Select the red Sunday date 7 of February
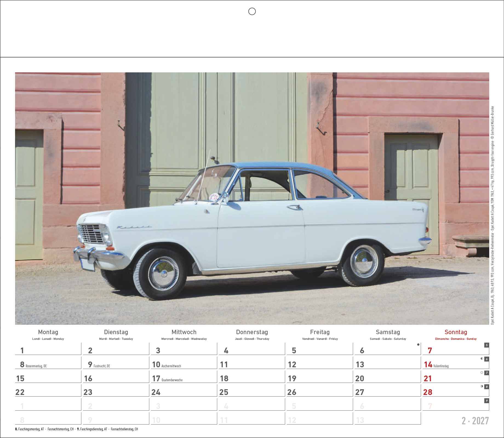Image resolution: width=504 pixels, height=438 pixels. (430, 351)
